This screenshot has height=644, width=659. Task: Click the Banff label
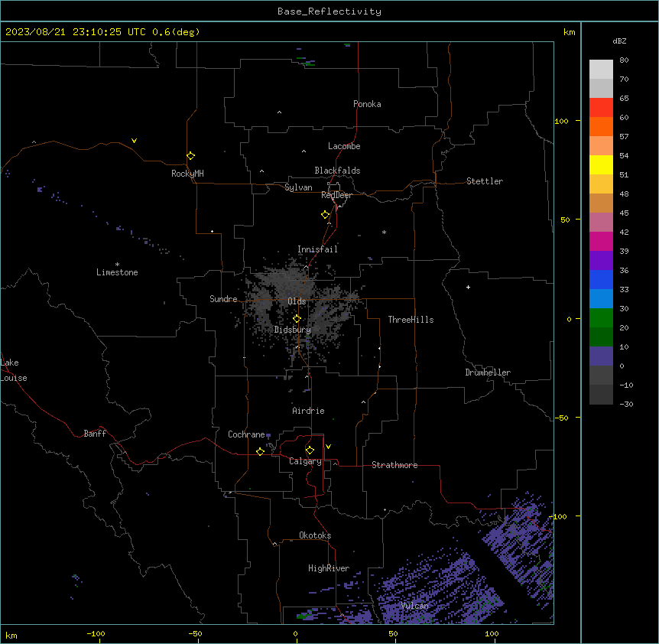tap(95, 434)
